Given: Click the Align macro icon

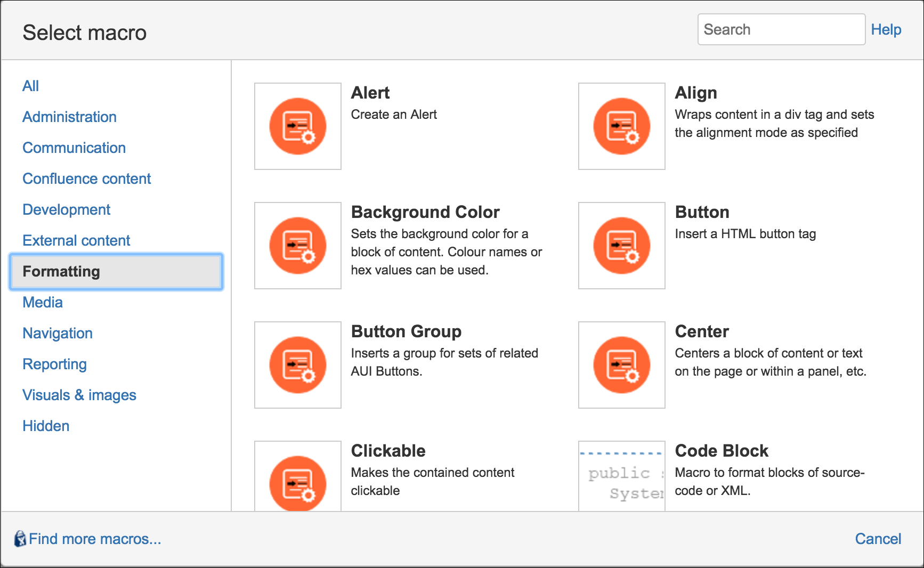Looking at the screenshot, I should pos(622,126).
